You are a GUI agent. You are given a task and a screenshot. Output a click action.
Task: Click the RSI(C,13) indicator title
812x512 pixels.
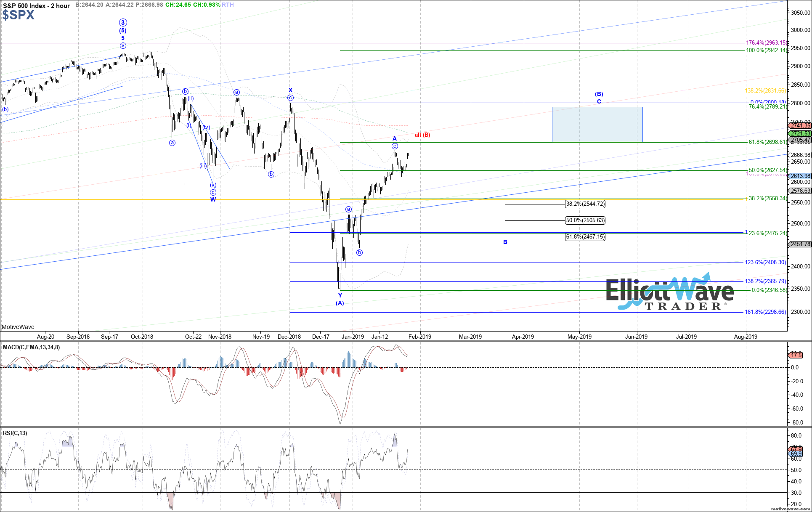15,433
